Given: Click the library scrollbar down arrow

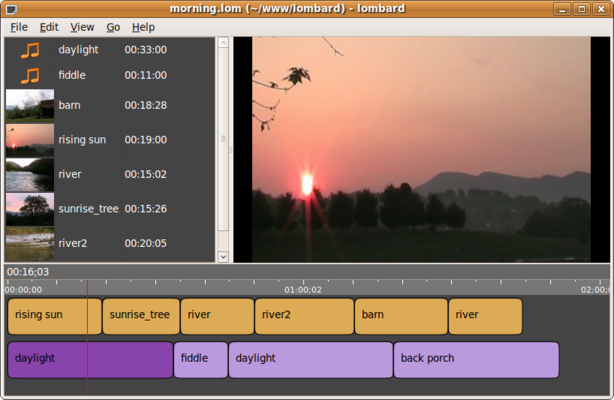Looking at the screenshot, I should (x=223, y=257).
